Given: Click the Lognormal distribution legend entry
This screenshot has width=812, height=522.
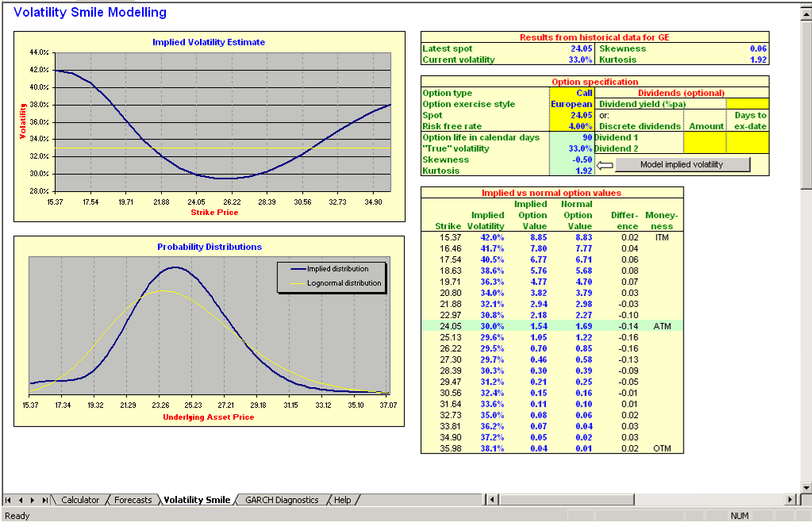Looking at the screenshot, I should pyautogui.click(x=336, y=283).
